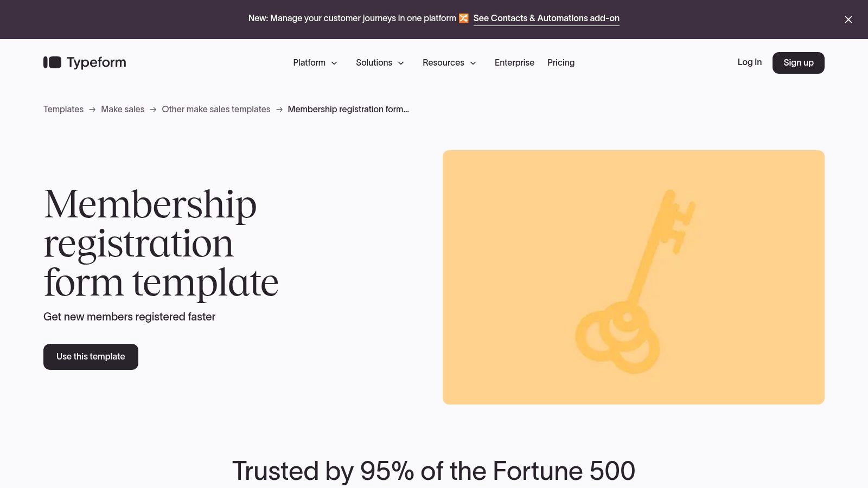The height and width of the screenshot is (488, 868).
Task: Open the Log in link
Action: [749, 62]
